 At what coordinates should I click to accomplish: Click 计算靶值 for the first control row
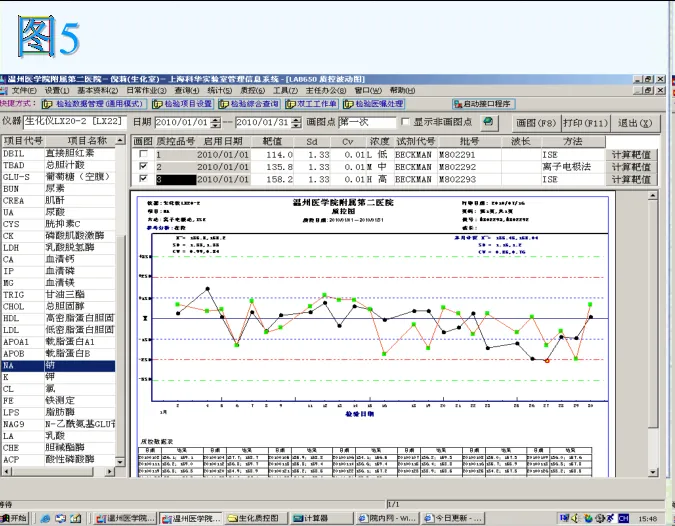pyautogui.click(x=632, y=155)
